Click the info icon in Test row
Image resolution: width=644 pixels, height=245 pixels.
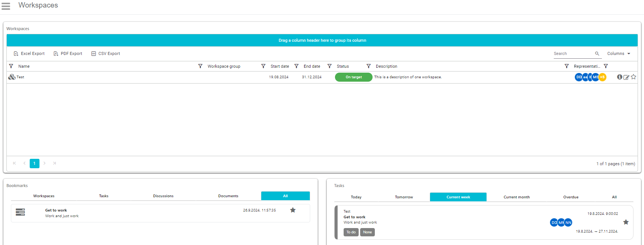(x=619, y=77)
